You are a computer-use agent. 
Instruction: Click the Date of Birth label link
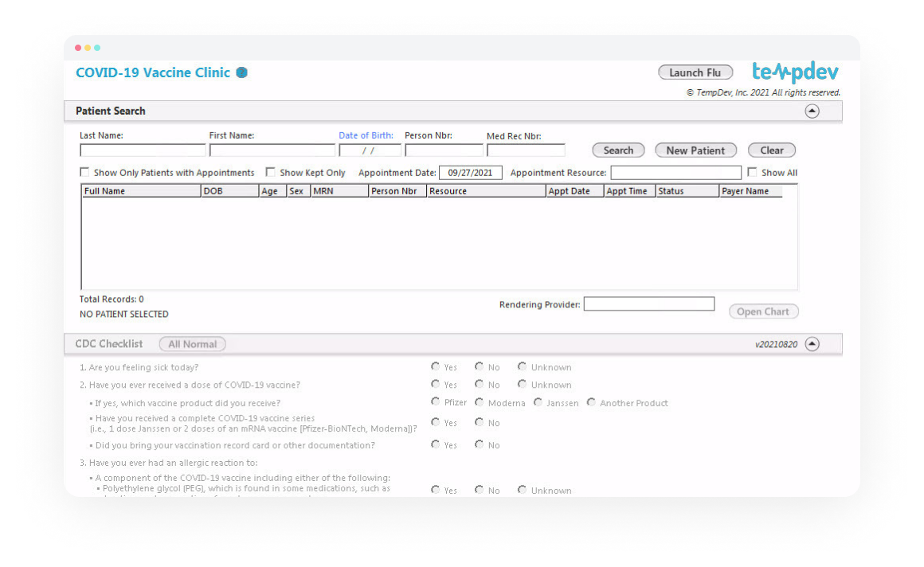366,135
